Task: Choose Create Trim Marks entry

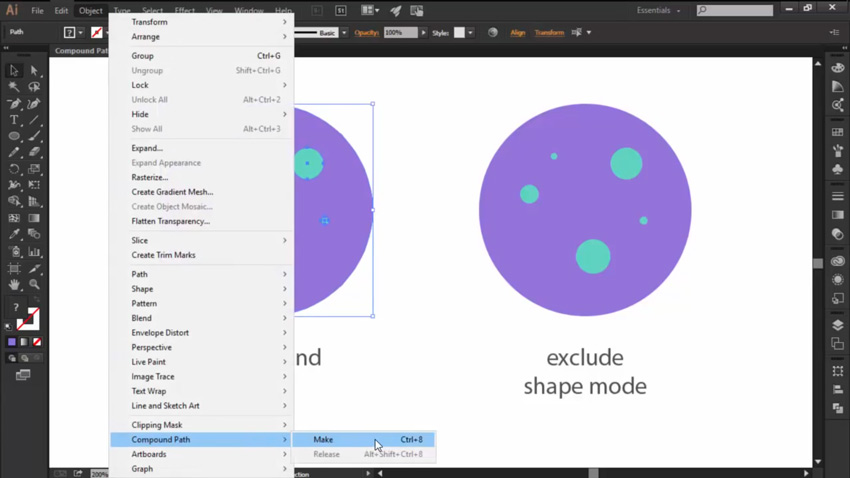Action: coord(202,255)
